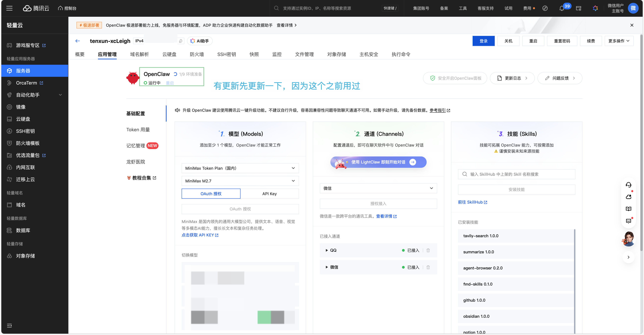The width and height of the screenshot is (644, 335).
Task: Switch to 域名解析 tab
Action: tap(139, 54)
